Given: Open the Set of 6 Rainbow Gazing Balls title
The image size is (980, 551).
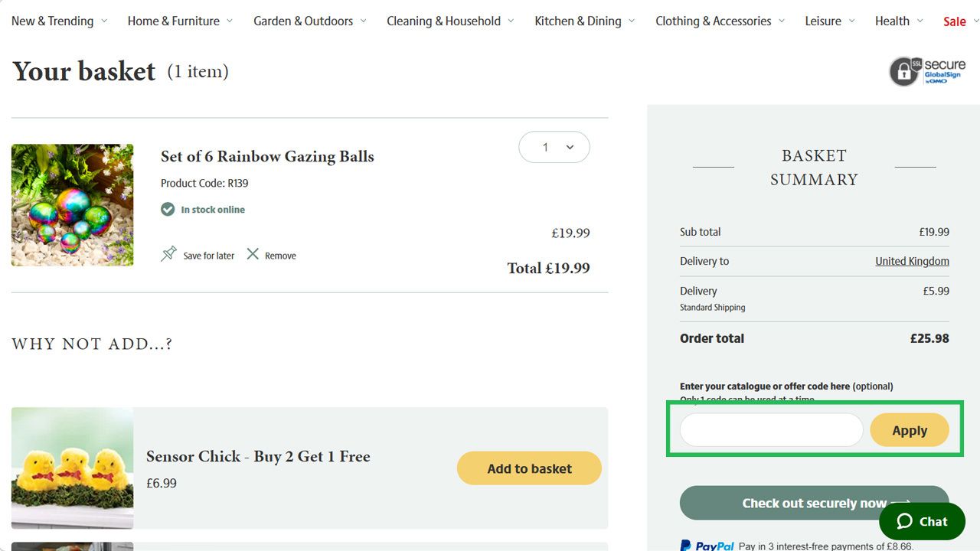Looking at the screenshot, I should (266, 156).
